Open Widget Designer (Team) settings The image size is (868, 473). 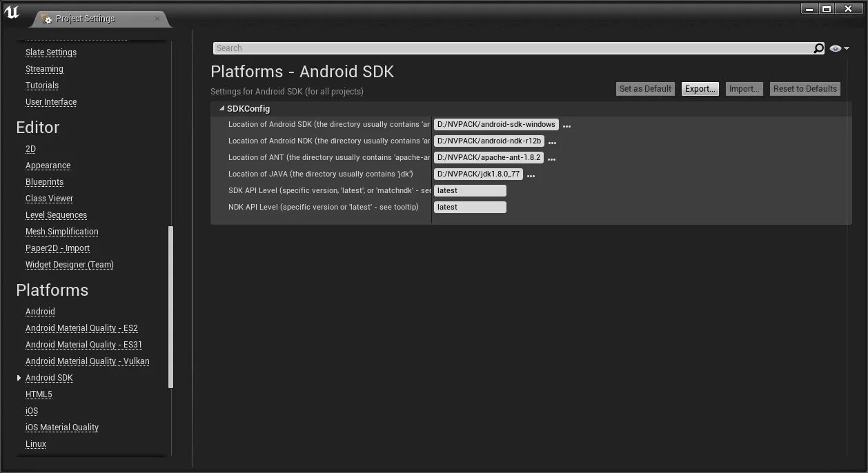70,265
